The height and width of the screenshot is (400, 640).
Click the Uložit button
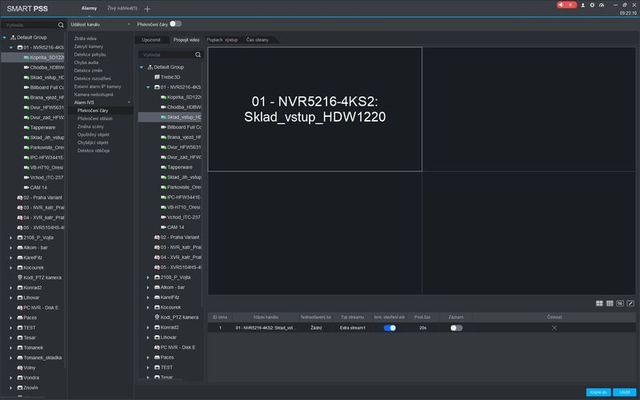[x=622, y=391]
